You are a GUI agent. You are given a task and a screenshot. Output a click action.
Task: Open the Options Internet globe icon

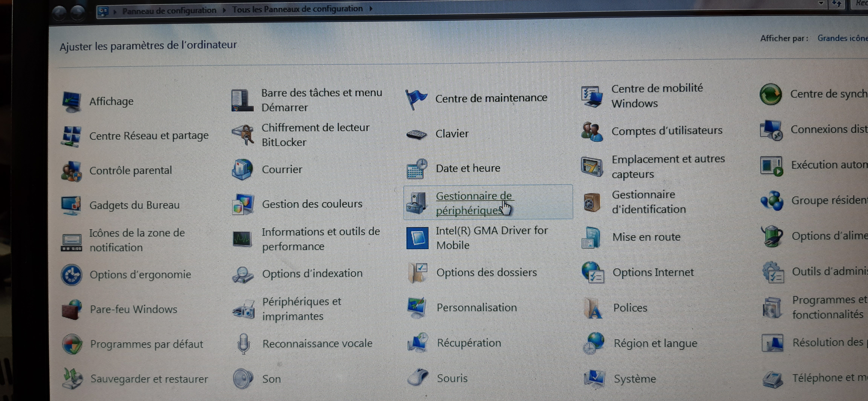[593, 273]
